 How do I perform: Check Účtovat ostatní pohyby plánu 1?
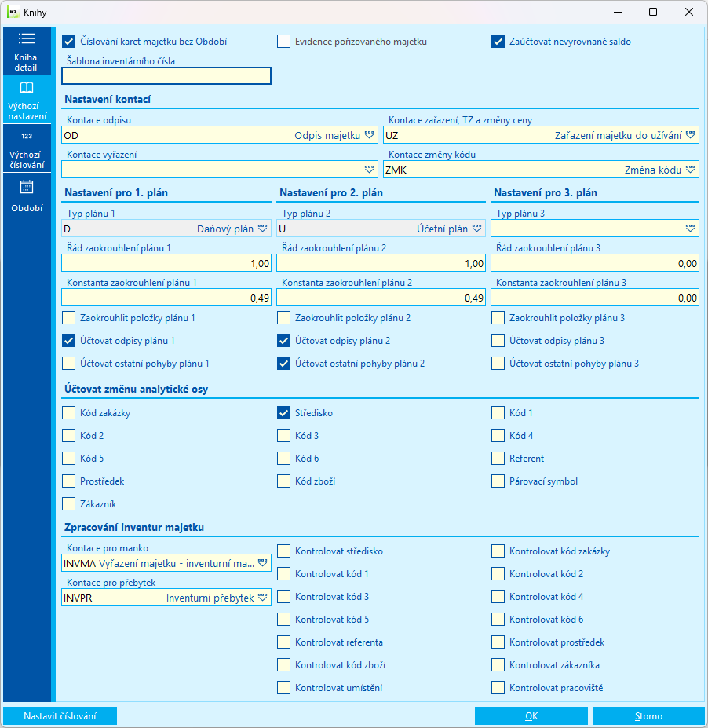coord(68,364)
